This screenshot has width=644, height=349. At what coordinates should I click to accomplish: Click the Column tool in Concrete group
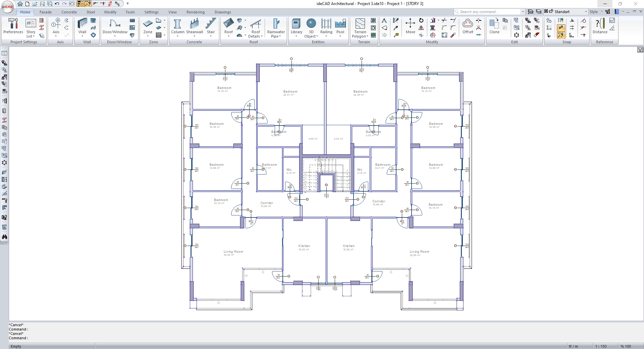click(177, 27)
